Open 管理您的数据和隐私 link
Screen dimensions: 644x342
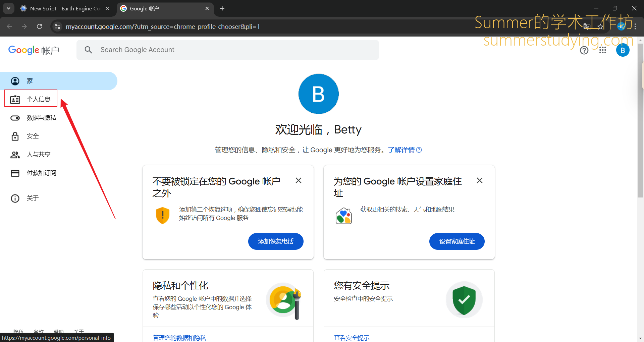pyautogui.click(x=179, y=338)
